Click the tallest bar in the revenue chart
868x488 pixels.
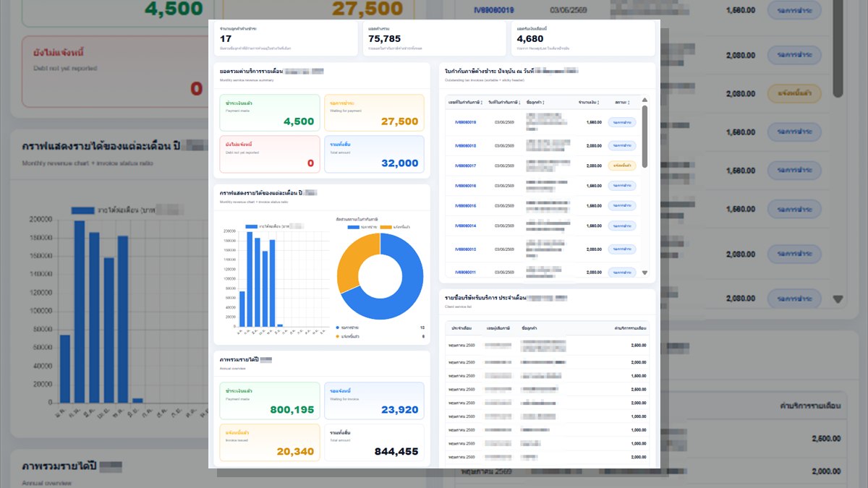coord(250,279)
